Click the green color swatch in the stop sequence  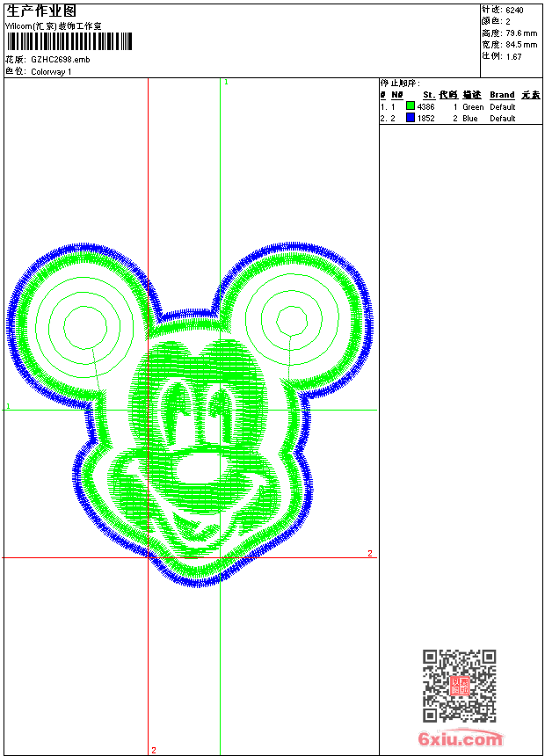411,106
